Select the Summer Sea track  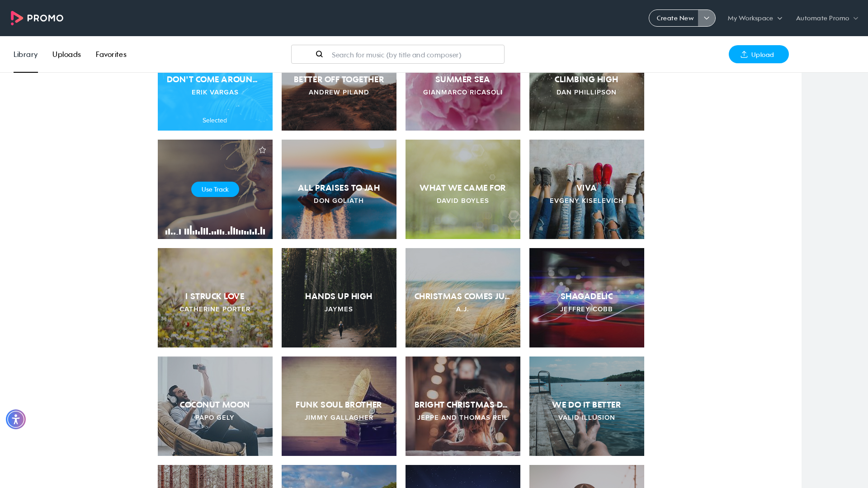tap(463, 102)
